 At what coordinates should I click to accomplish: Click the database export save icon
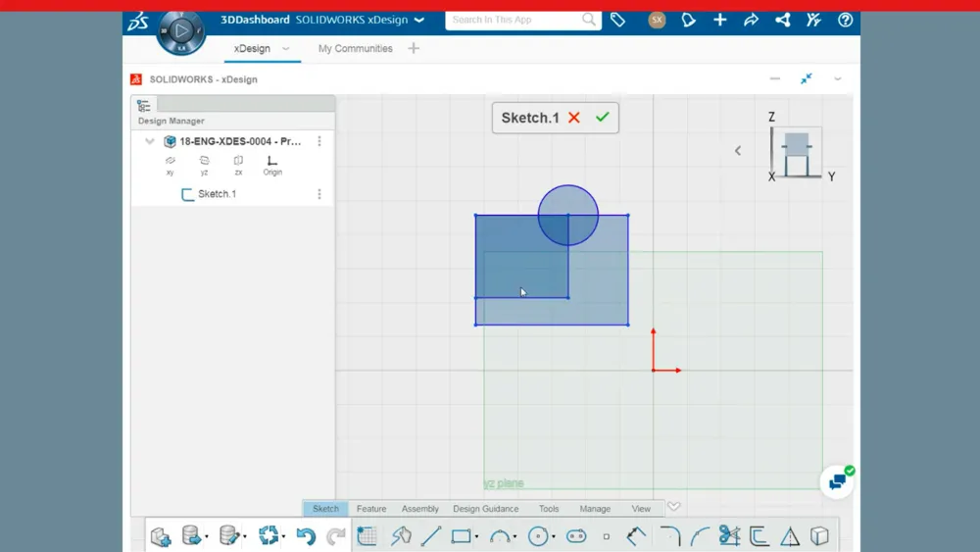pos(191,535)
